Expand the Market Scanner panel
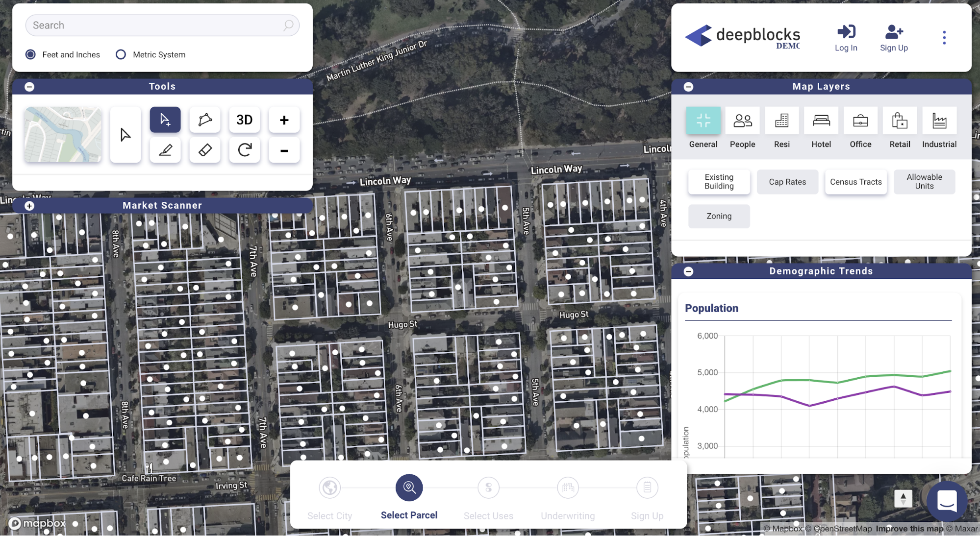The height and width of the screenshot is (536, 980). tap(29, 206)
